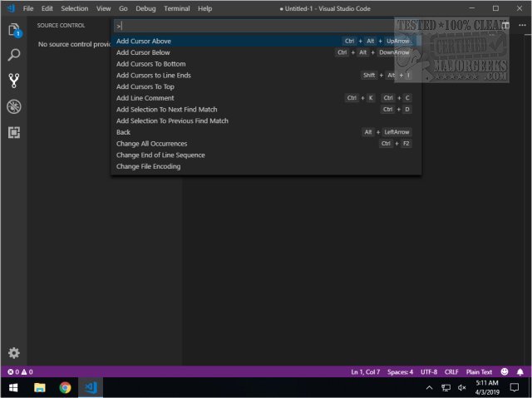
Task: Click Ln 1, Col 7 in status bar
Action: pyautogui.click(x=366, y=372)
